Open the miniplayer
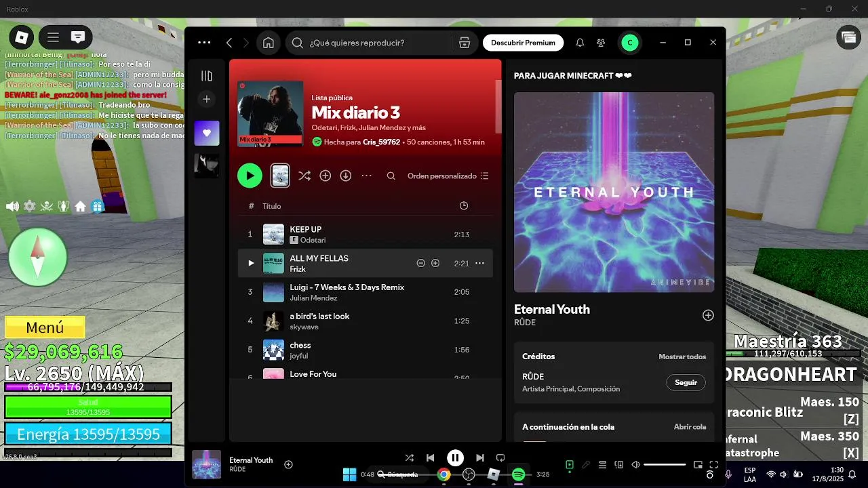868x488 pixels. click(x=698, y=465)
